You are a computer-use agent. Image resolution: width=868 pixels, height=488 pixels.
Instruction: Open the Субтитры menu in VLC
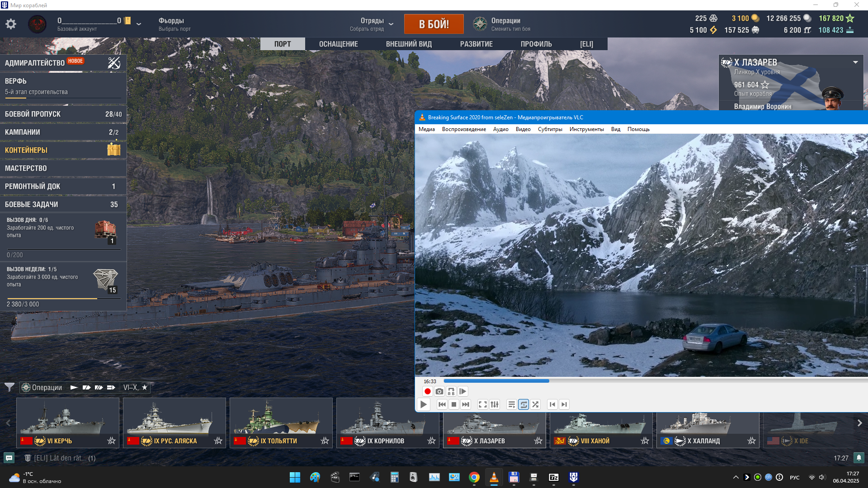[550, 129]
